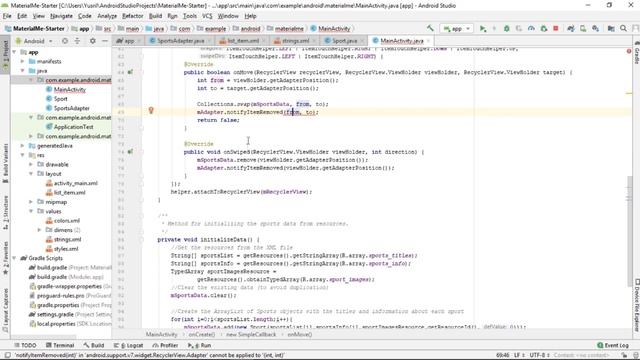Image resolution: width=640 pixels, height=360 pixels.
Task: Click the override gutter icon beside onSwiped
Action: click(130, 151)
